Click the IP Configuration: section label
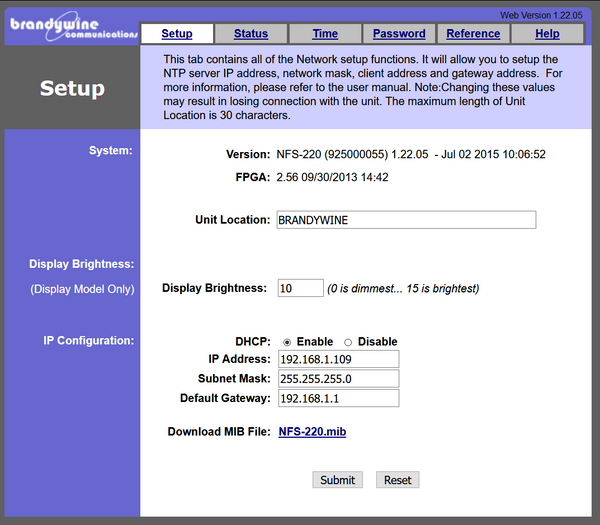Screen dimensions: 600x525 click(x=89, y=341)
